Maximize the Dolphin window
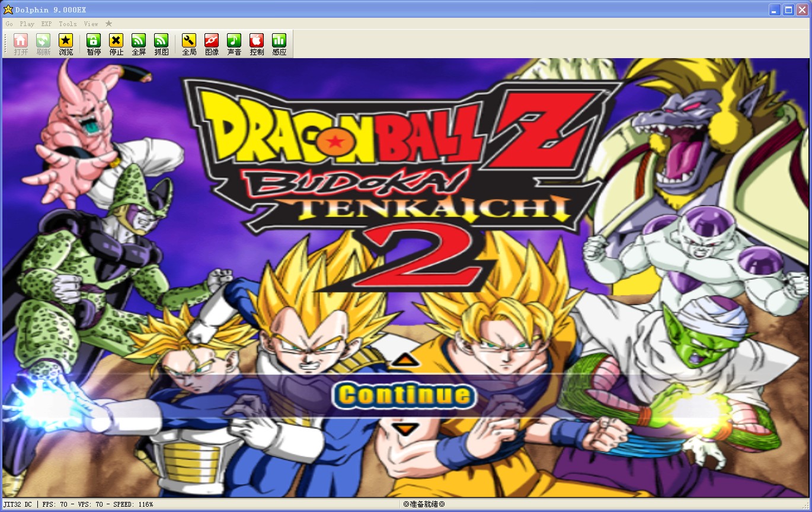 tap(789, 9)
